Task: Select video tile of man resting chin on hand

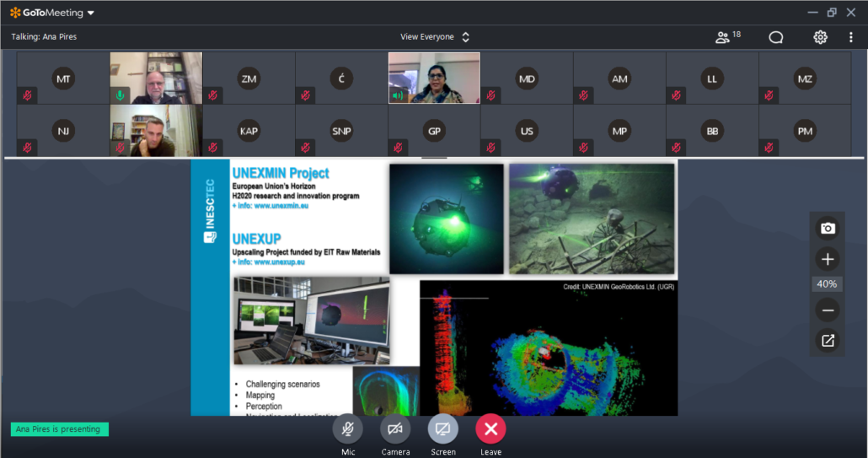Action: pyautogui.click(x=156, y=131)
